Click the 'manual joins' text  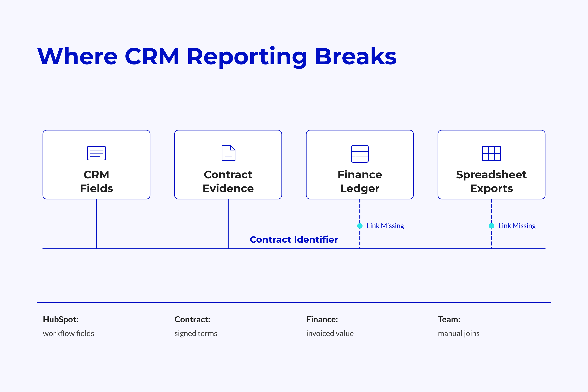[x=459, y=334]
